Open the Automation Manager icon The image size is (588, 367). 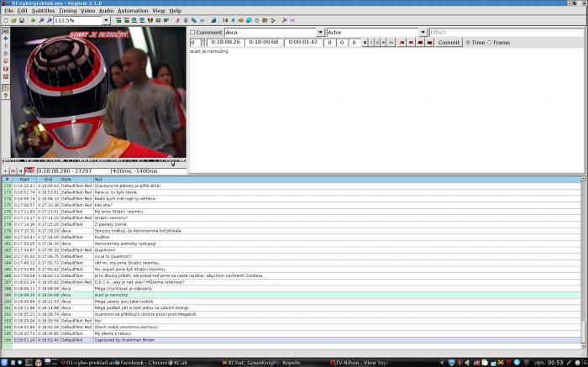click(213, 20)
